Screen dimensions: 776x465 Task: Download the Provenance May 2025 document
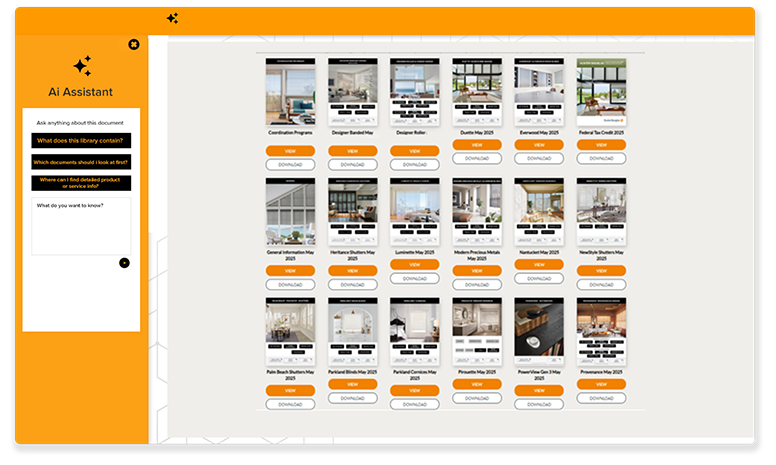(601, 398)
